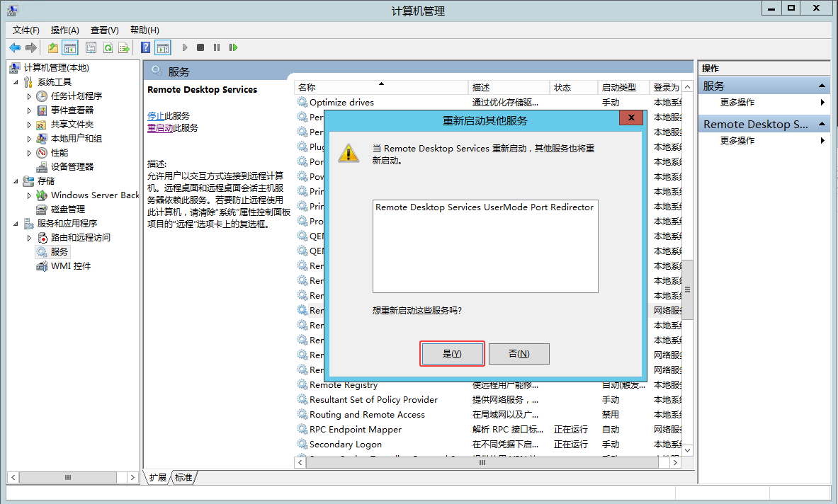Click the 停止 service link
Viewport: 838px width, 504px height.
coord(155,115)
